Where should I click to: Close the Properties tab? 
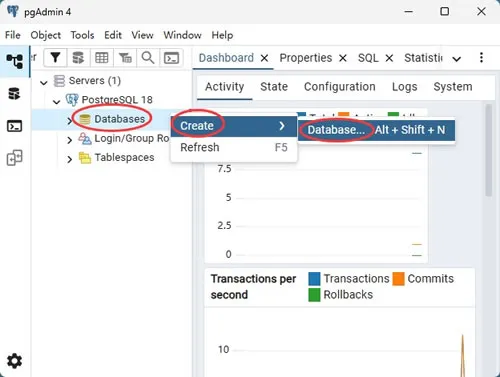(x=343, y=58)
